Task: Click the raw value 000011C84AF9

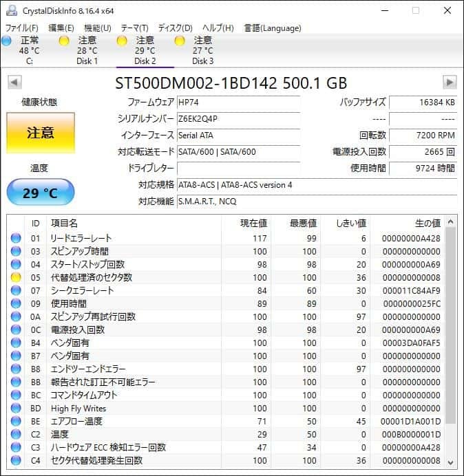Action: (411, 291)
